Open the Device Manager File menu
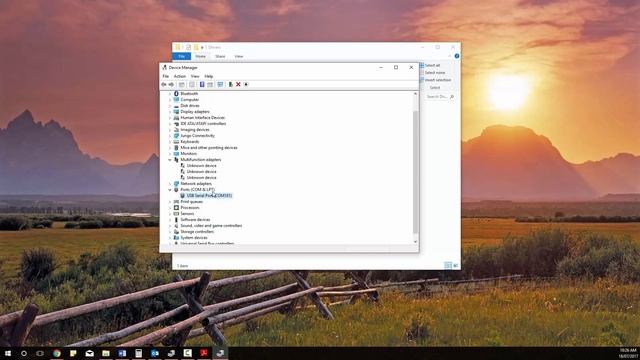 (165, 76)
